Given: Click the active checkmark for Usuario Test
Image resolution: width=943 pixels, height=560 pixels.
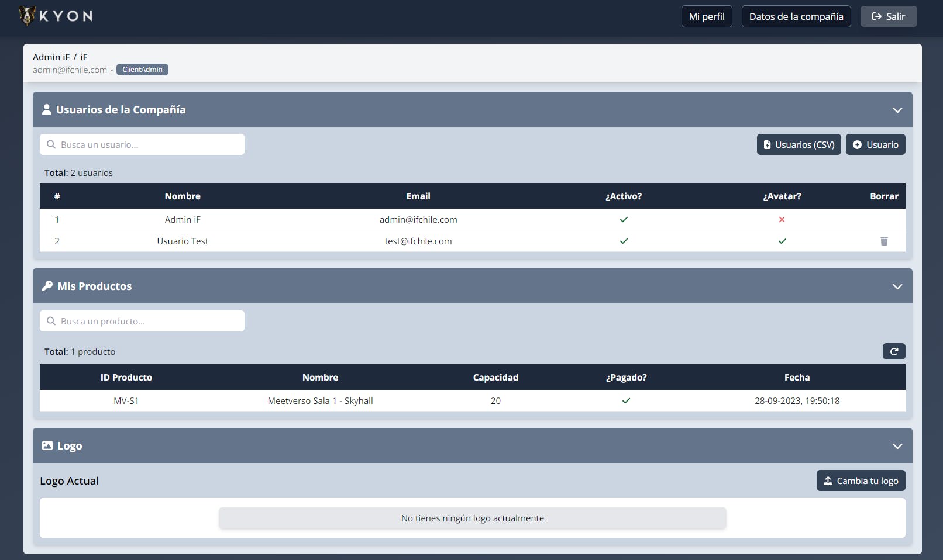Looking at the screenshot, I should (624, 241).
